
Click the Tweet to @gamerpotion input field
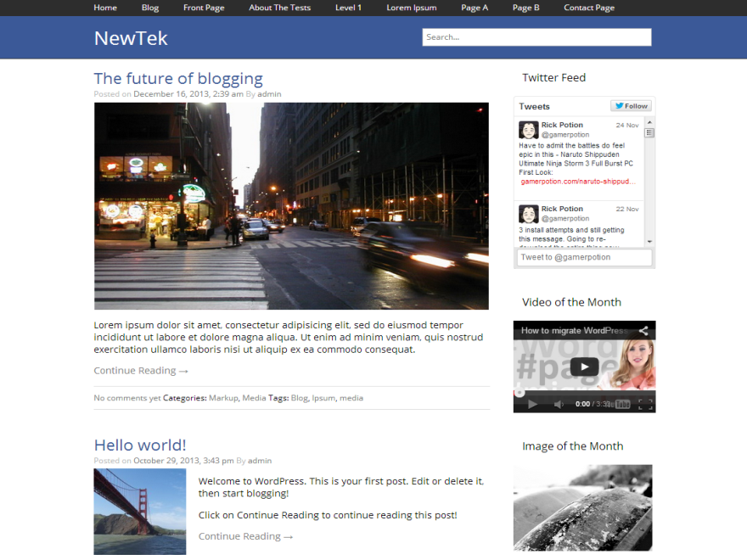tap(584, 256)
